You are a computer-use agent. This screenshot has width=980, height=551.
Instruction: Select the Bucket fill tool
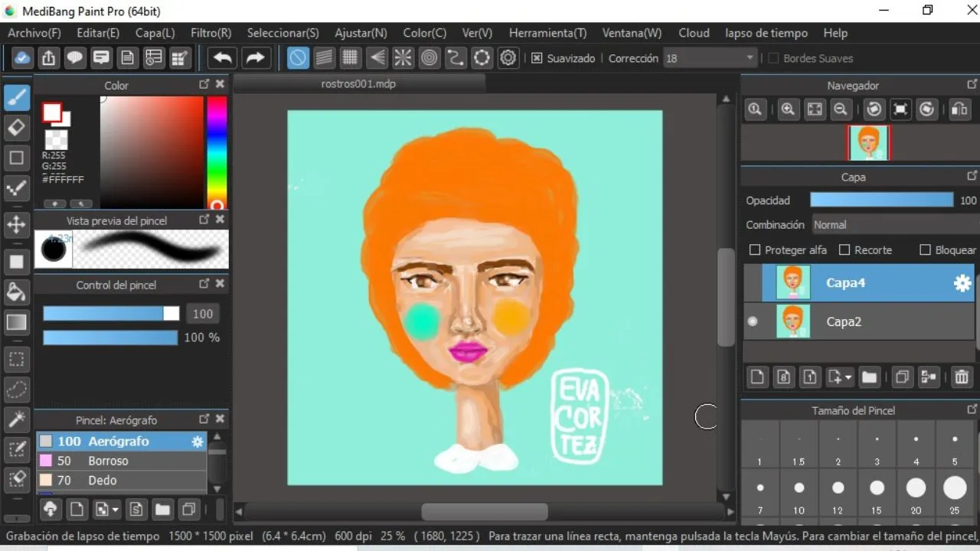[x=17, y=292]
